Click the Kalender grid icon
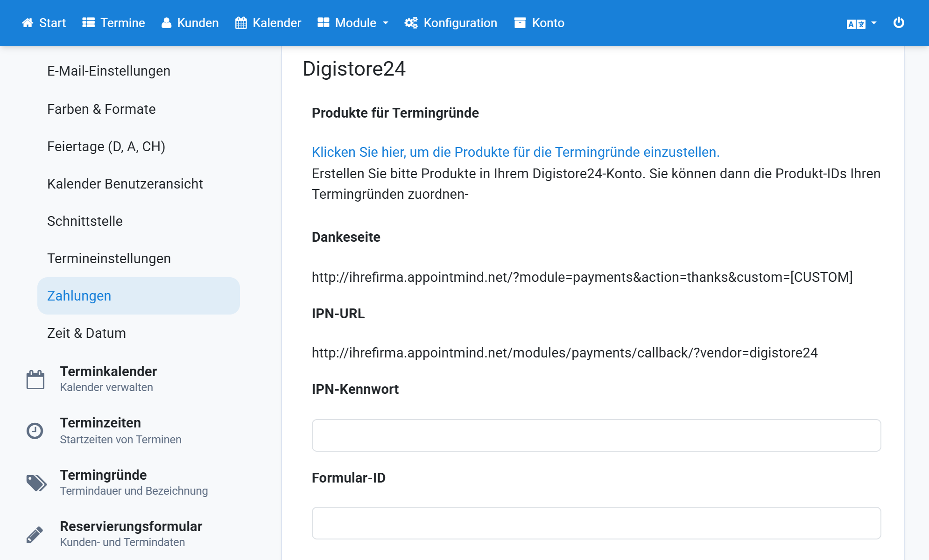This screenshot has width=929, height=560. click(x=241, y=23)
